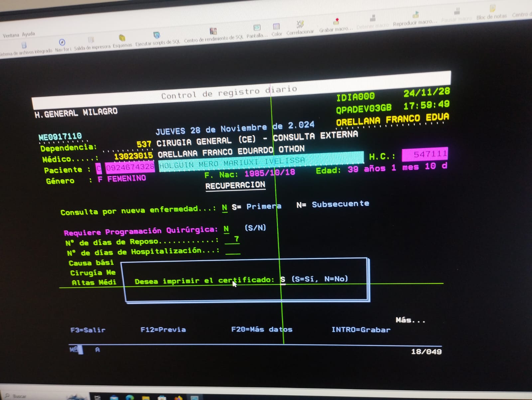Open the Color settings icon
The image size is (532, 400).
276,27
